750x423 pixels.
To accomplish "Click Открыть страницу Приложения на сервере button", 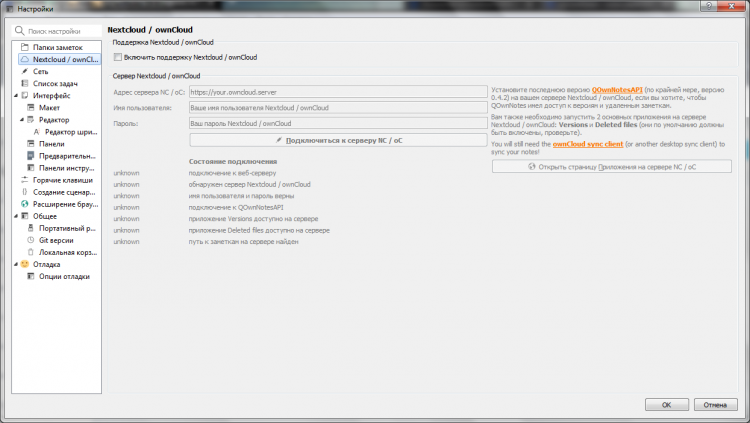I will pyautogui.click(x=612, y=167).
